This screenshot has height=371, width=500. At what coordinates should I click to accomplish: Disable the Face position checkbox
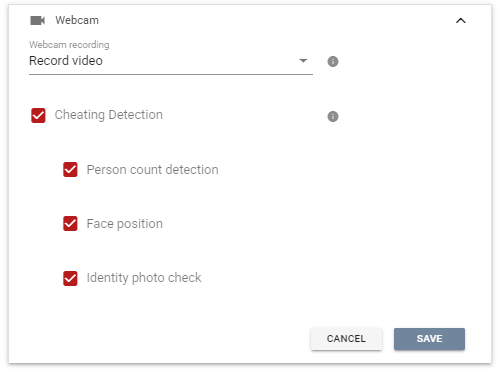pyautogui.click(x=70, y=224)
